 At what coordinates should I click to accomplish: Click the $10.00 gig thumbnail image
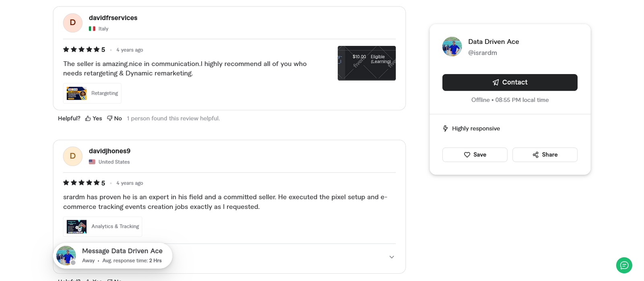pos(366,63)
